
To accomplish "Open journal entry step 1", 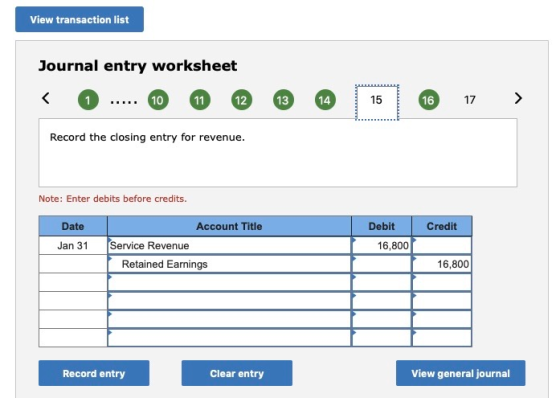I will coord(88,100).
